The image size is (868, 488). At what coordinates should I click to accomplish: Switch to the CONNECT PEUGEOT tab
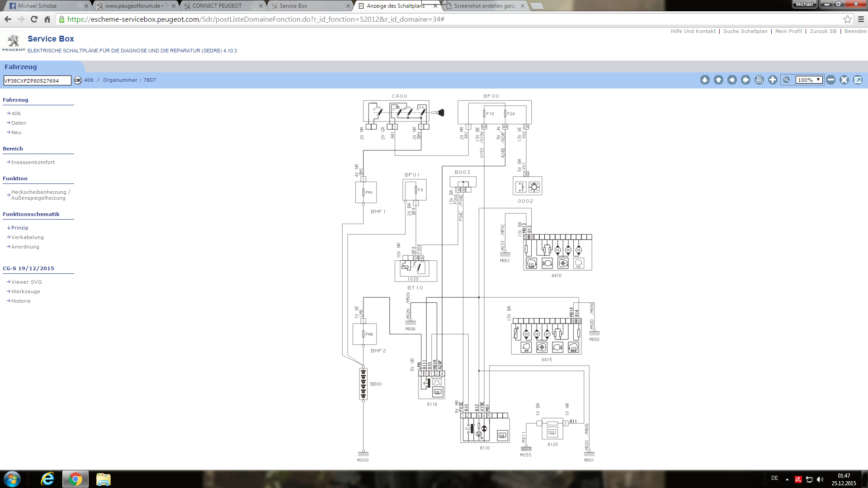coord(217,6)
